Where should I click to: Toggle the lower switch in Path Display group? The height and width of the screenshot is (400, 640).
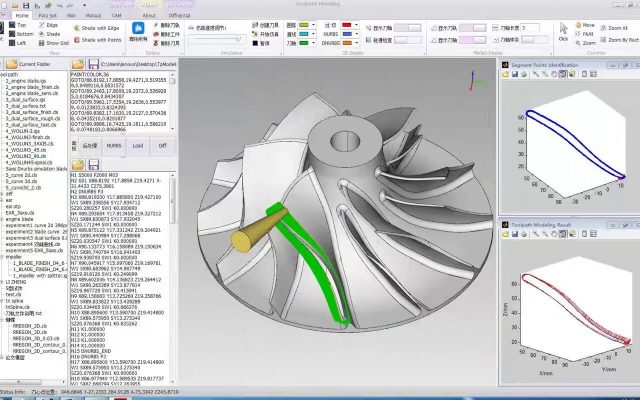(x=473, y=40)
